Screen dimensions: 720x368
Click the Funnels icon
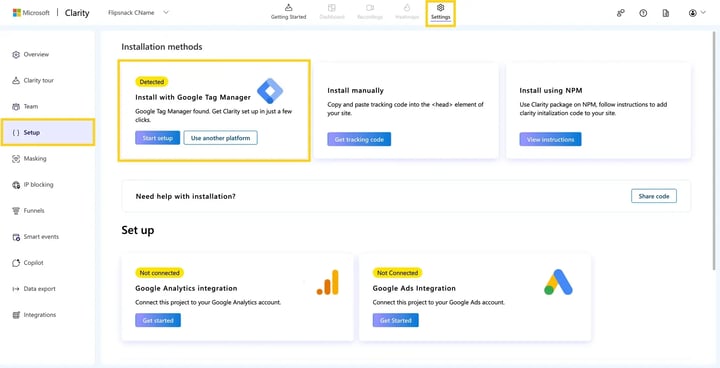click(16, 211)
